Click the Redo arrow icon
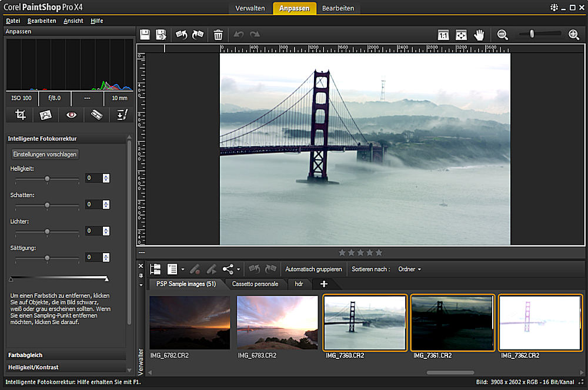Screen dimensions: 588x390 (x=255, y=35)
